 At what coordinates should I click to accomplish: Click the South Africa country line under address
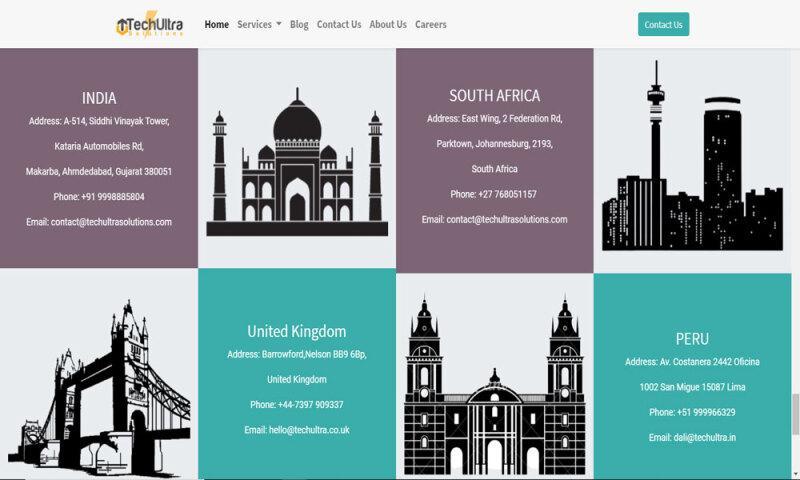[494, 169]
